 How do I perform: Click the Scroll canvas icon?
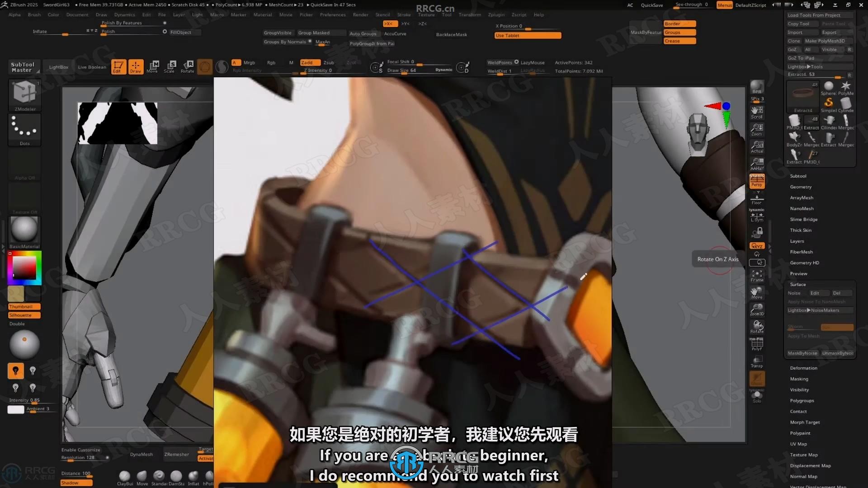click(x=757, y=113)
